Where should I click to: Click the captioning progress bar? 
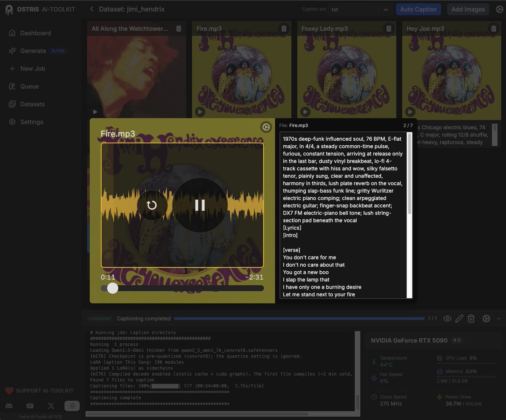pos(299,318)
